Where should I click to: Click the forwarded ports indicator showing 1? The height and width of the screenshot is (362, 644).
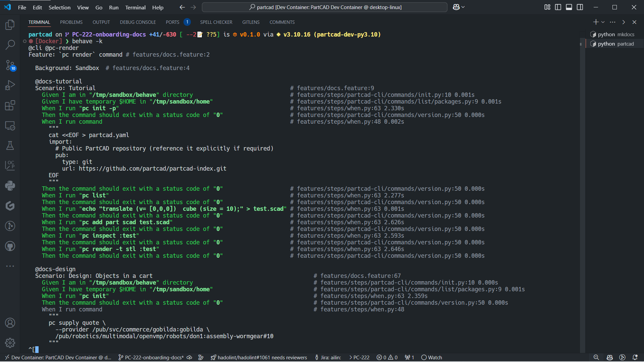(409, 357)
